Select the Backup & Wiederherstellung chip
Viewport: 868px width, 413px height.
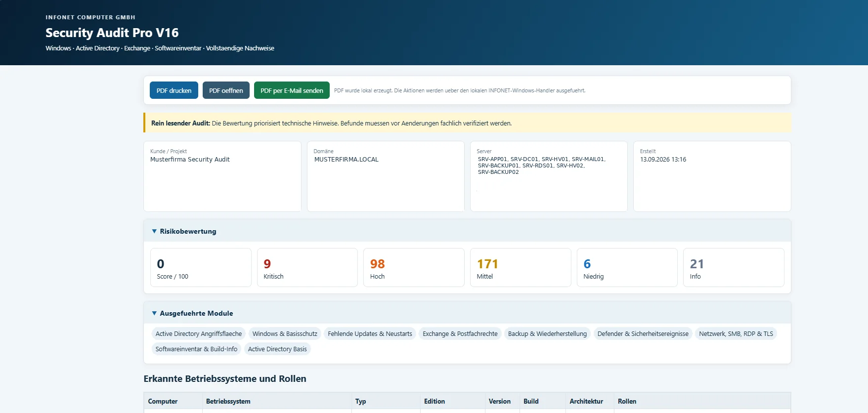(547, 334)
